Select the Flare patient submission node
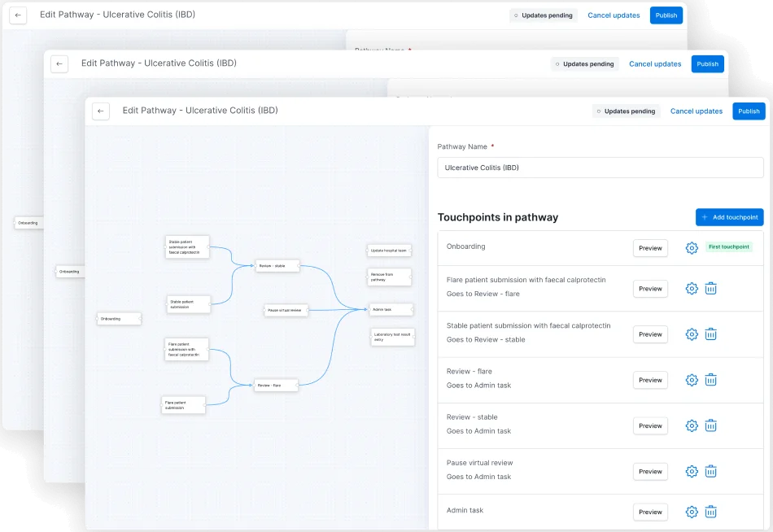The image size is (773, 532). [x=183, y=405]
